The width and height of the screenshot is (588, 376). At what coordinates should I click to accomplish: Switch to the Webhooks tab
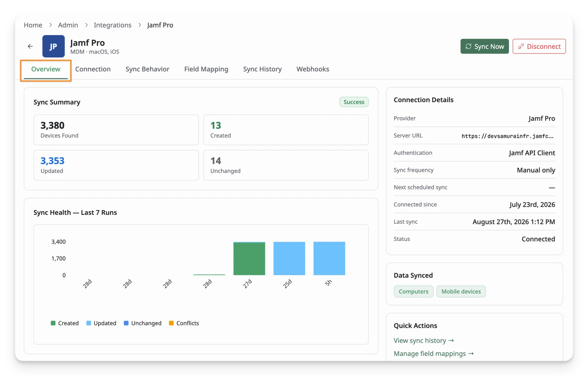click(x=313, y=69)
